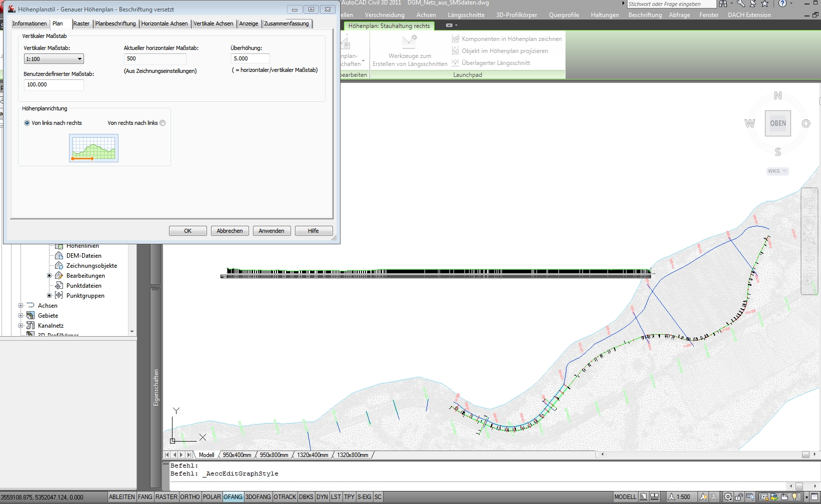Image resolution: width=821 pixels, height=504 pixels.
Task: Click the Benutzerdefinierter Maßstab input field
Action: click(x=53, y=85)
